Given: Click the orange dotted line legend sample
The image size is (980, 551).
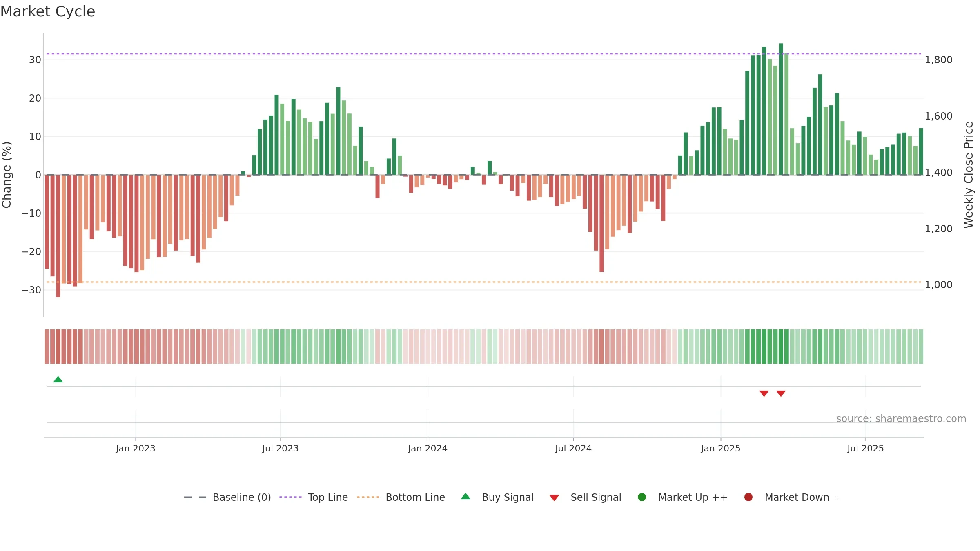Looking at the screenshot, I should point(368,497).
